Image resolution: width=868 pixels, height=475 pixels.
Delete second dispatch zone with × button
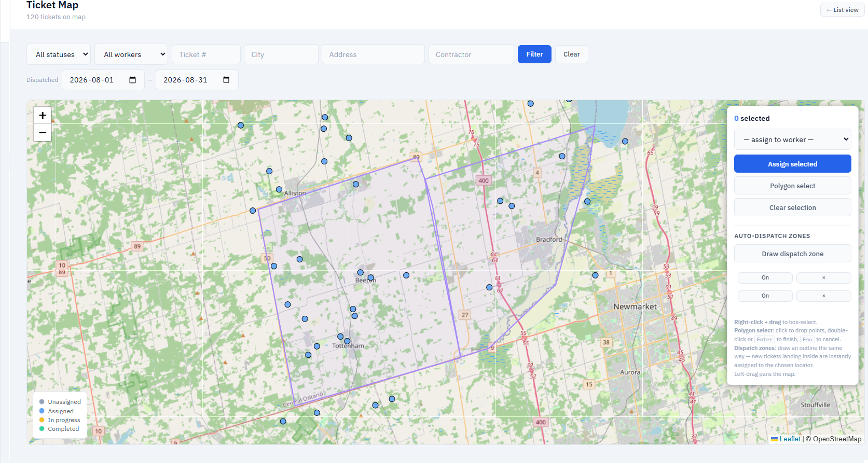[823, 296]
